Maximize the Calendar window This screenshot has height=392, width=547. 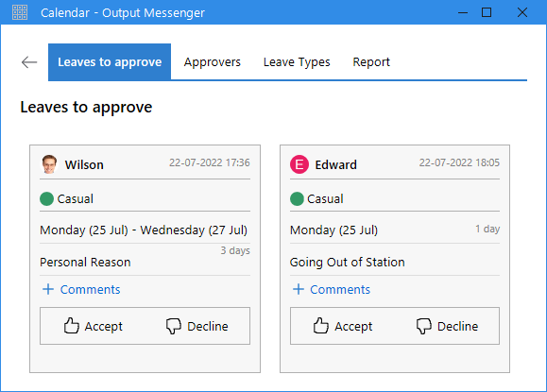[x=487, y=12]
